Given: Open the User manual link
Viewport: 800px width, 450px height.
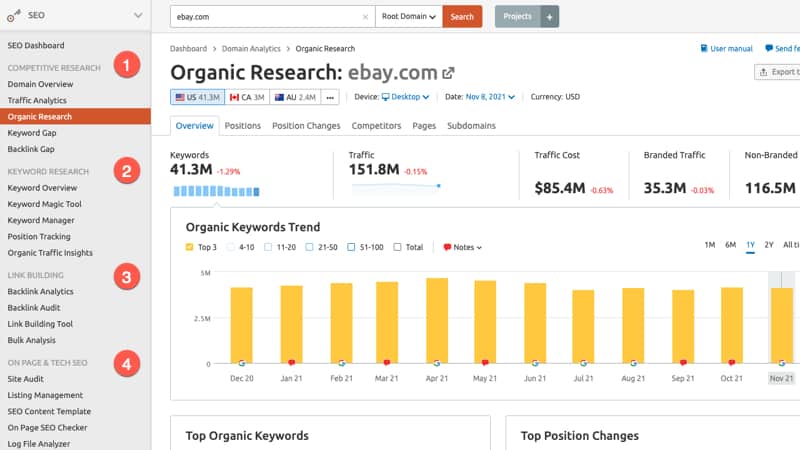Looking at the screenshot, I should click(x=731, y=48).
